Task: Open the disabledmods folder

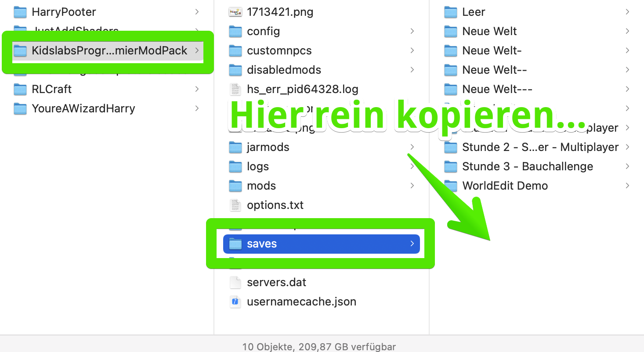Action: pos(284,70)
